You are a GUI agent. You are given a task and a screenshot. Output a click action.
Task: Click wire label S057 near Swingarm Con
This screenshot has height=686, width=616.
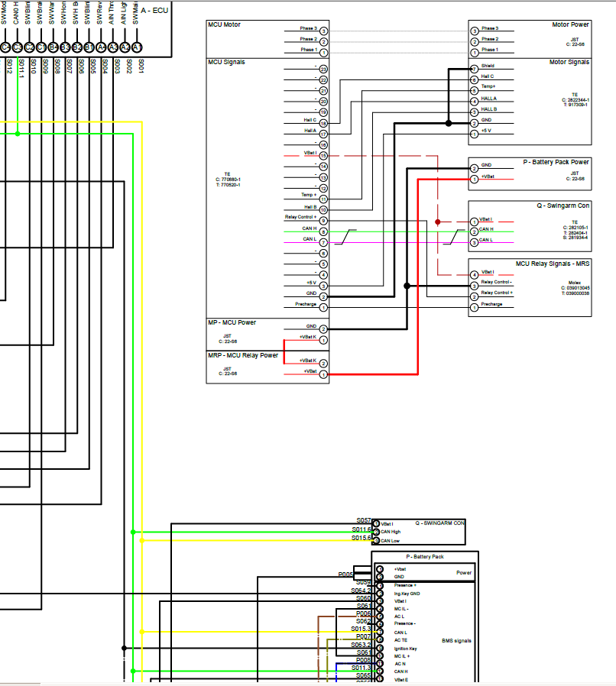coord(363,520)
